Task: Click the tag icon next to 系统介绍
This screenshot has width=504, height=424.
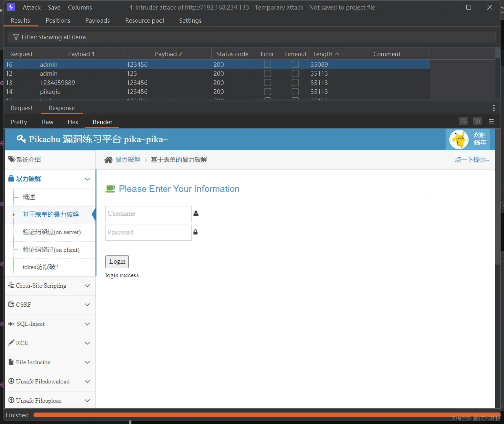Action: tap(12, 159)
